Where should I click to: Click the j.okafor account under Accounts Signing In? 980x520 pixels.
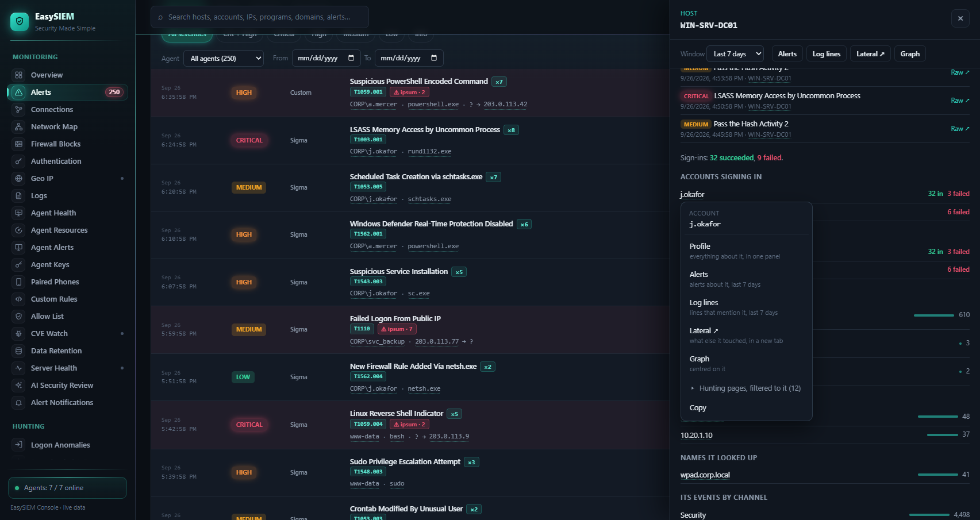[x=692, y=195]
